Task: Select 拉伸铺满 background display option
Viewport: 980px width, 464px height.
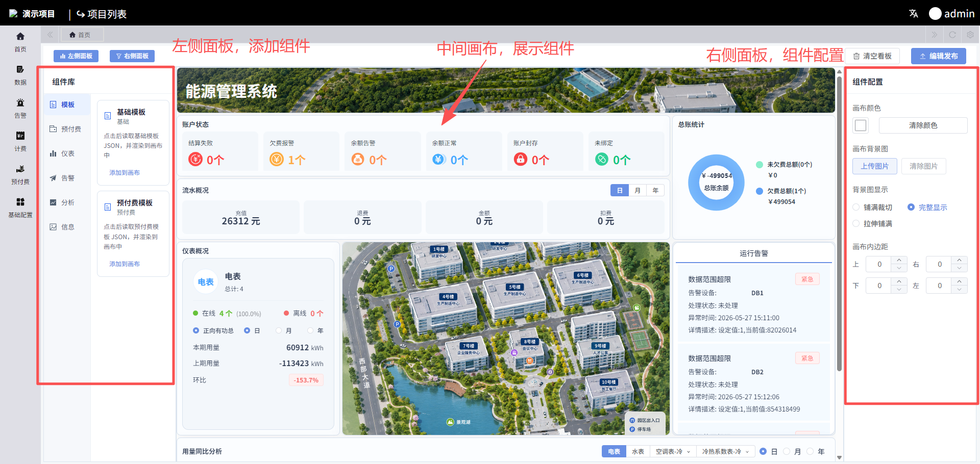Action: (856, 223)
